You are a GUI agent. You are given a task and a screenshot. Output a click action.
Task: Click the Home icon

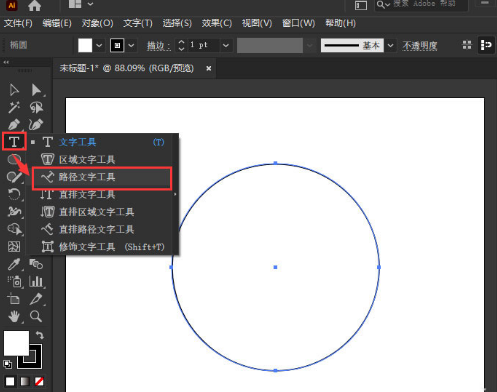[34, 5]
